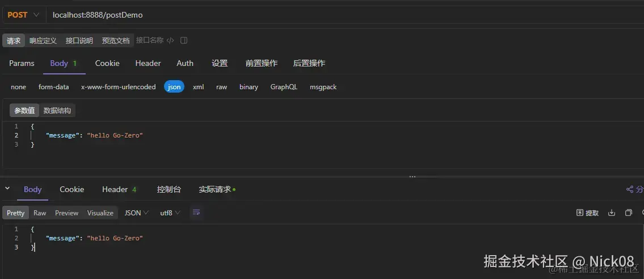This screenshot has width=644, height=279.
Task: Switch to the 请求 tab
Action: pyautogui.click(x=14, y=40)
